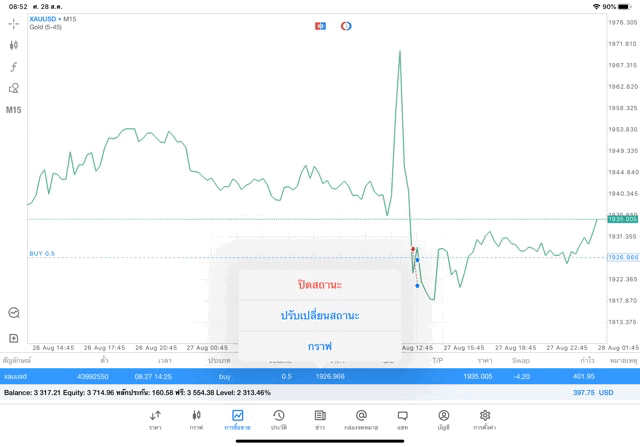This screenshot has width=640, height=447.
Task: Choose ปรับเปลี่ยนสถานะ (modify position) from popup
Action: click(319, 315)
